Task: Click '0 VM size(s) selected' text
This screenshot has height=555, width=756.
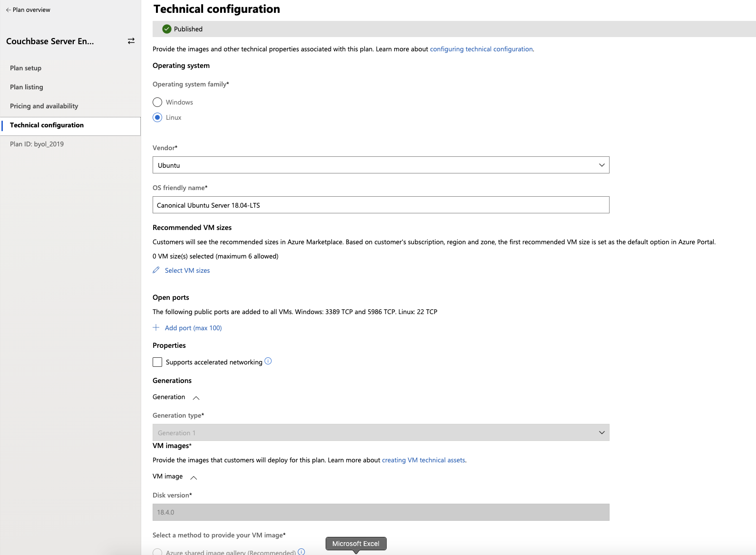Action: [x=215, y=256]
